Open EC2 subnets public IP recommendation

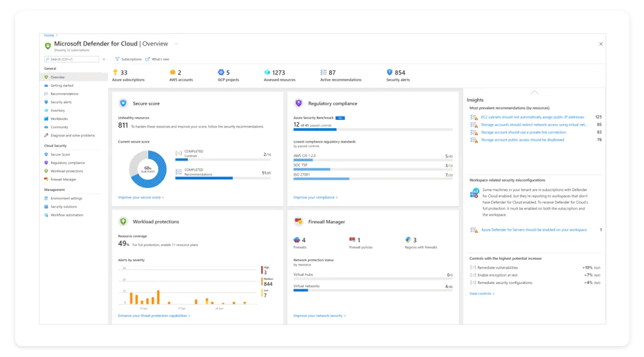click(x=532, y=117)
